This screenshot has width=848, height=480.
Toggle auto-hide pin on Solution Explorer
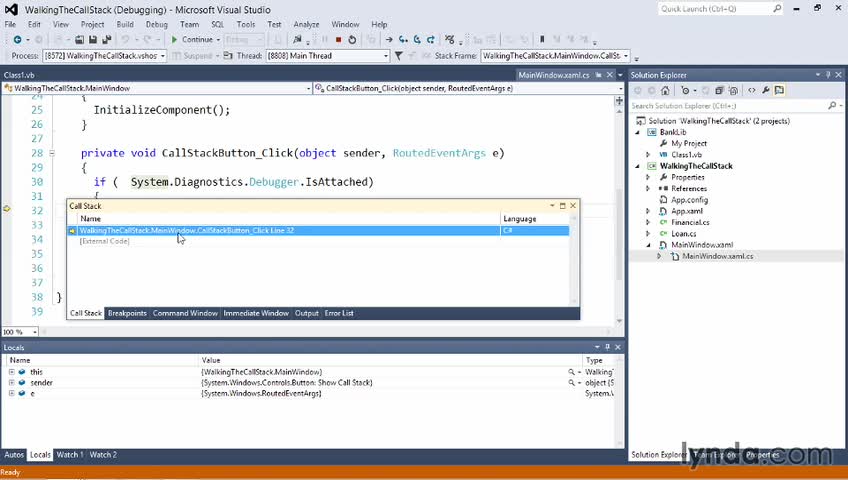pos(828,75)
